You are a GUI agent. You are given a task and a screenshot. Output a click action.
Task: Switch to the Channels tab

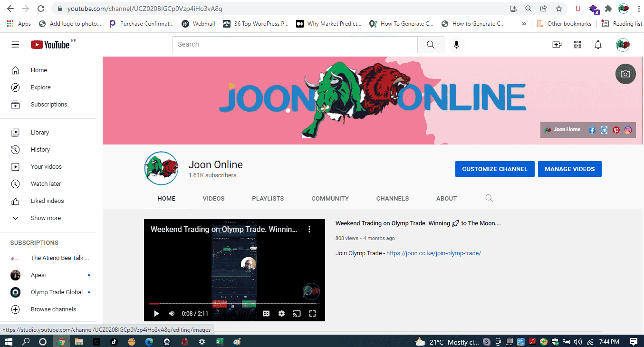(x=393, y=198)
